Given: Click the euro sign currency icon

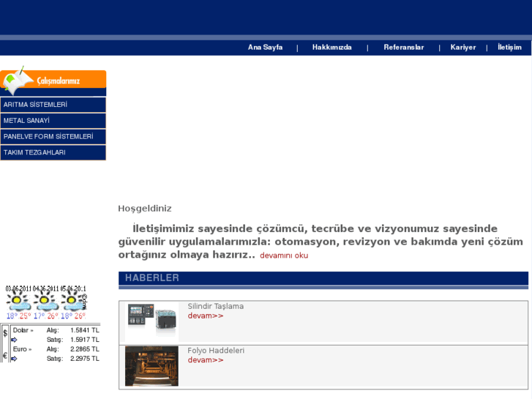Looking at the screenshot, I should (5, 356).
